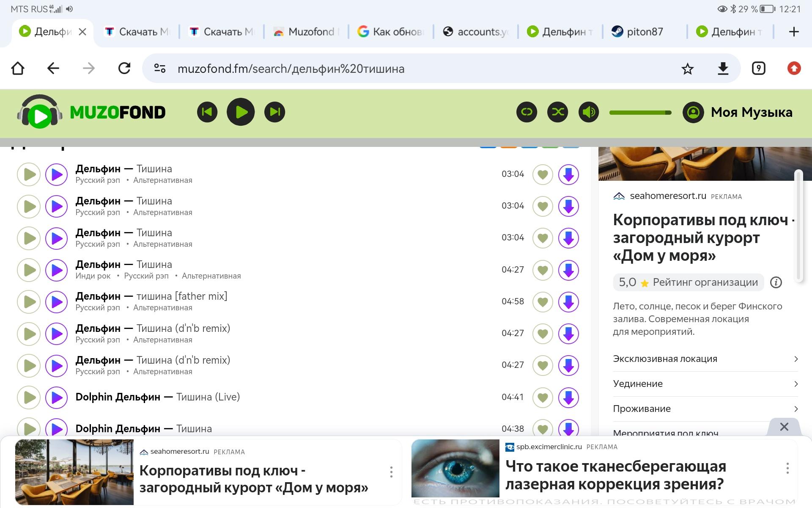Open menu dots on excimerclinic ad
The height and width of the screenshot is (508, 812).
(787, 468)
